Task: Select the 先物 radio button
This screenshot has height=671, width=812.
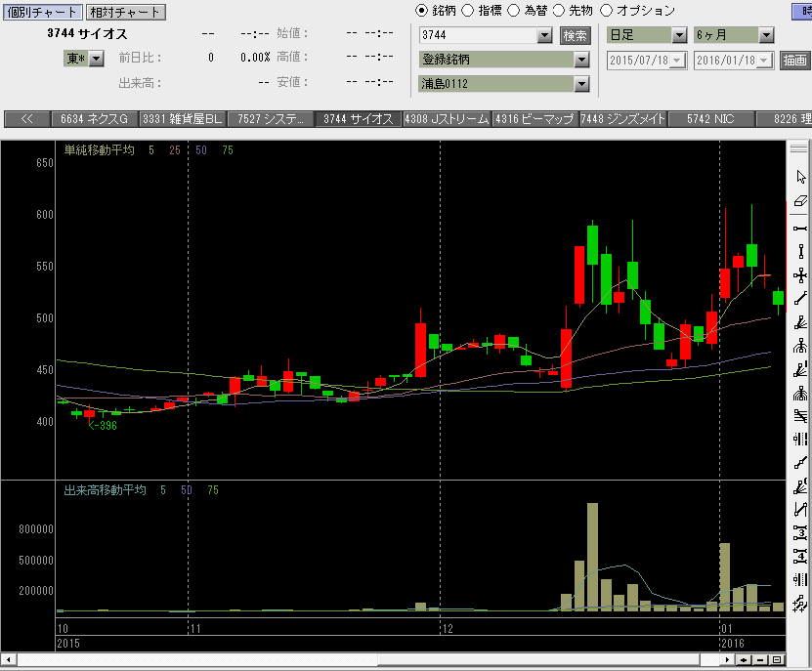Action: click(559, 11)
